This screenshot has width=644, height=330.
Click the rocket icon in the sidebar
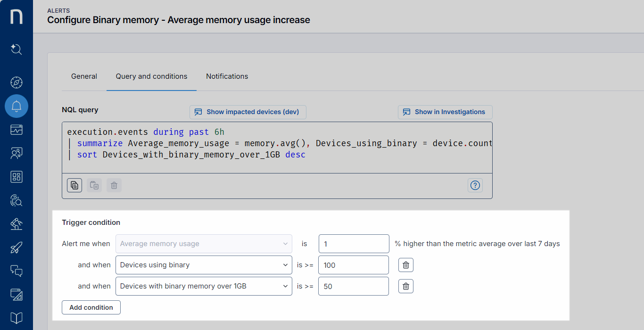17,247
